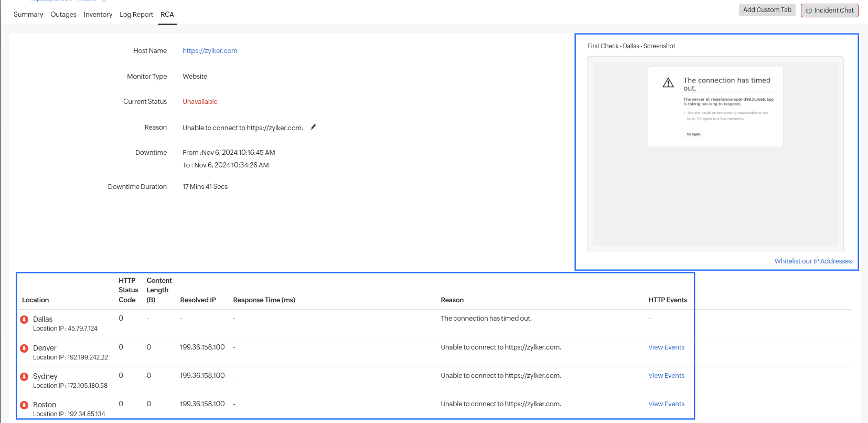Edit the reason using the pencil icon
868x423 pixels.
point(313,127)
